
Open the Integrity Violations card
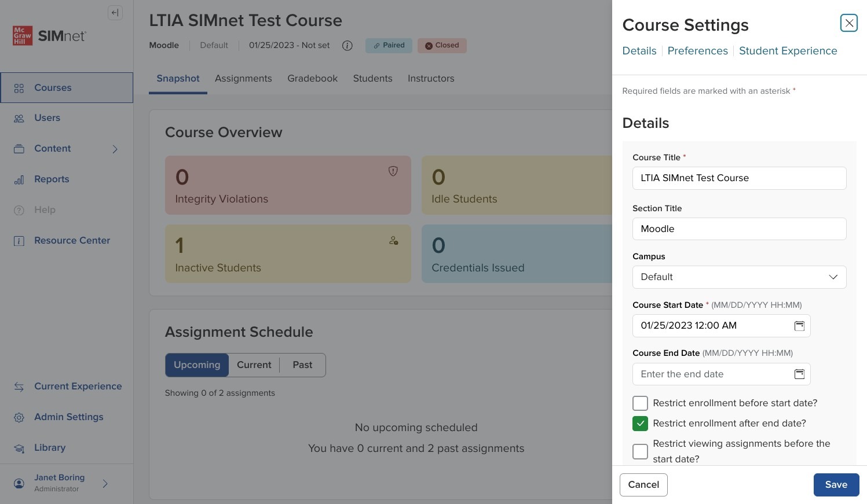pos(288,185)
